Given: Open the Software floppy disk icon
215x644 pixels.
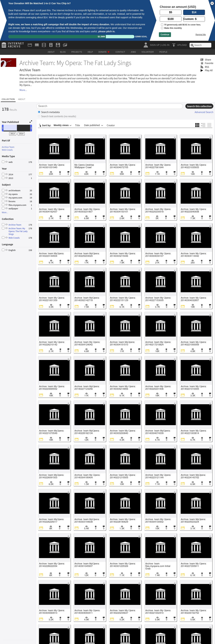Looking at the screenshot, I should pyautogui.click(x=58, y=45).
